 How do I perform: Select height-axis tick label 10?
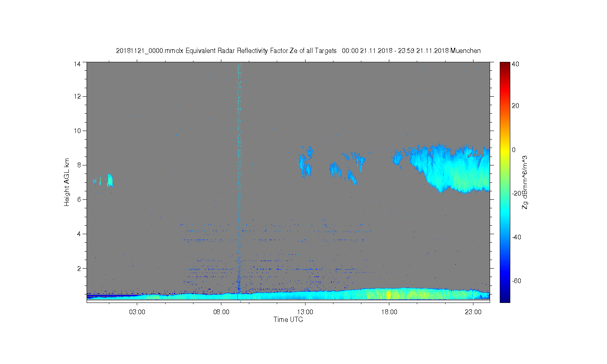77,131
